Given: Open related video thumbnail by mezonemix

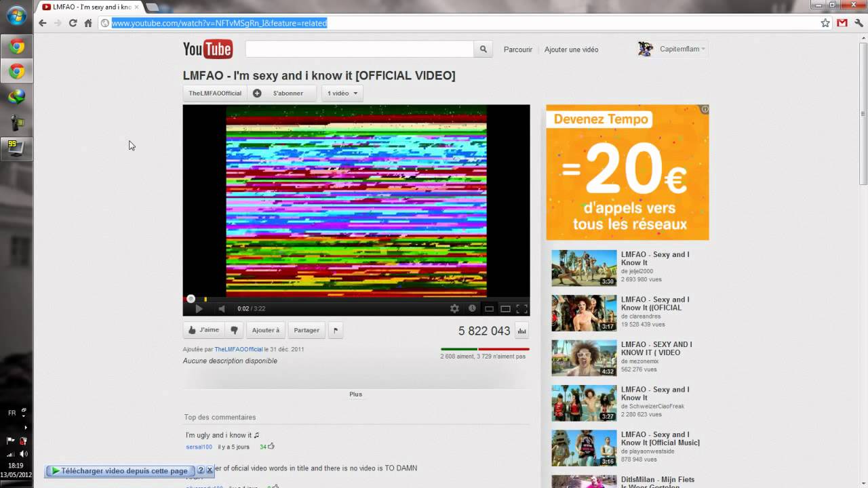Looking at the screenshot, I should click(584, 358).
